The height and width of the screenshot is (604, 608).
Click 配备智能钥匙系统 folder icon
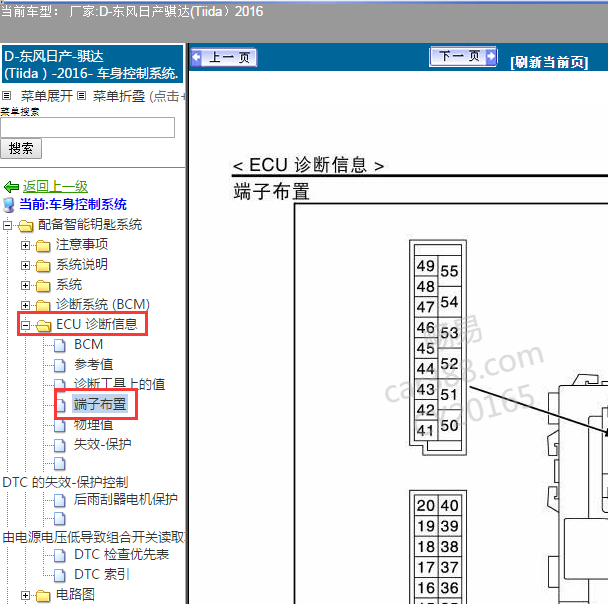coord(26,225)
